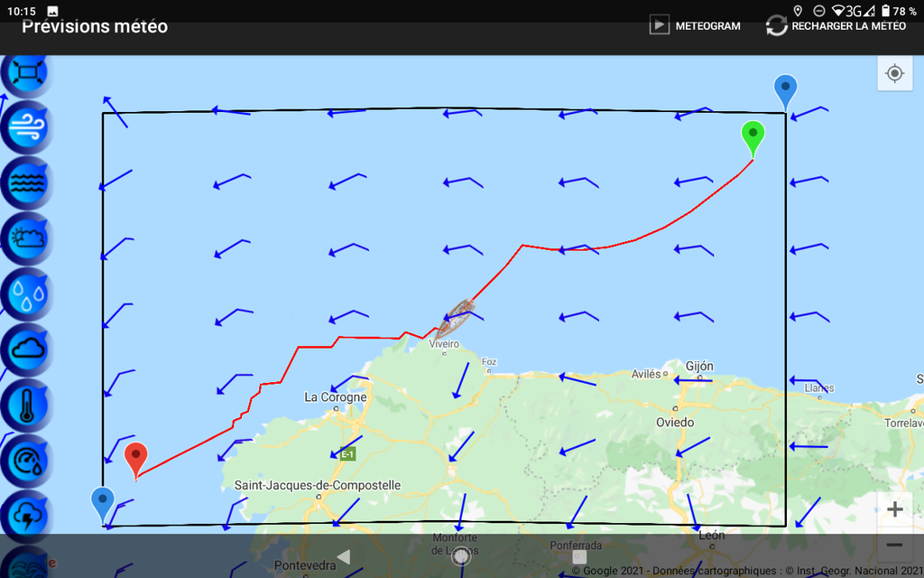Click the Oviedo city label
Screen dimensions: 924x578
click(675, 423)
